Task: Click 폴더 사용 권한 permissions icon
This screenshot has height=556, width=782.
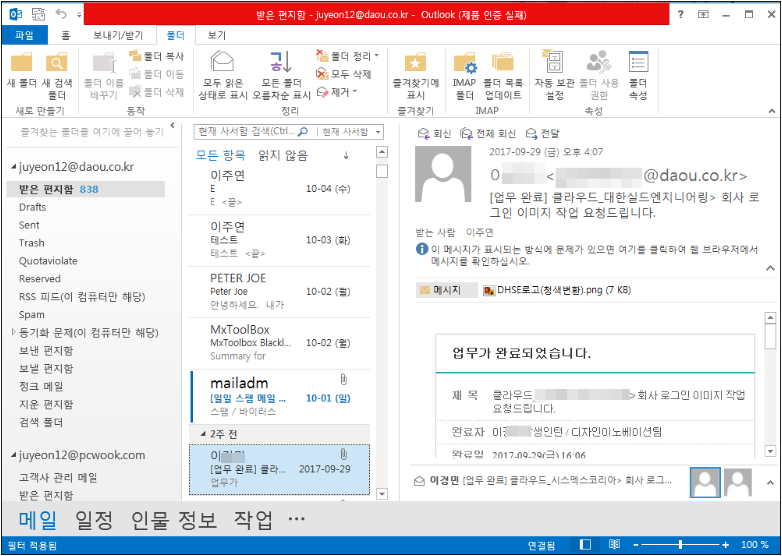Action: click(x=599, y=76)
